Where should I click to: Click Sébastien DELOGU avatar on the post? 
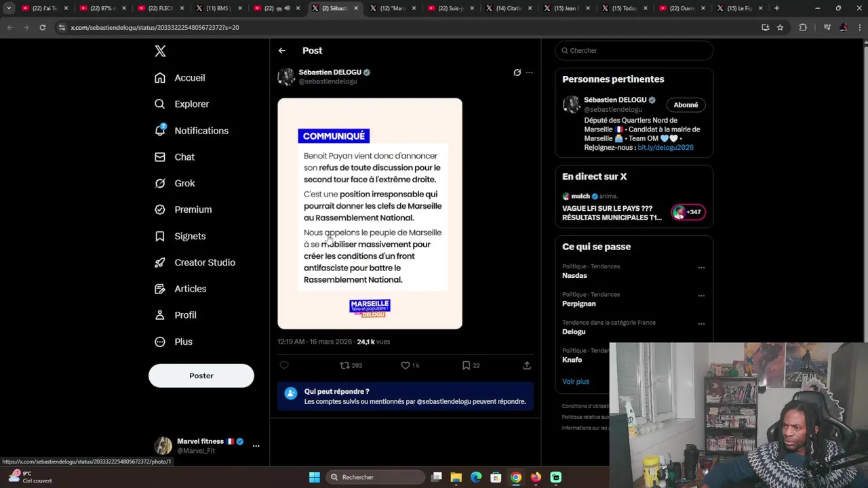286,77
